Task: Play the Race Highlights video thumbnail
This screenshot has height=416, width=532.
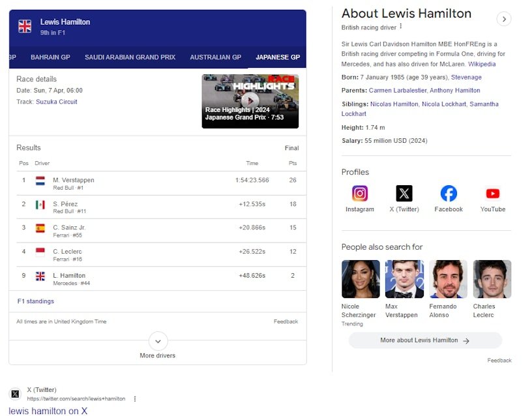Action: (250, 101)
